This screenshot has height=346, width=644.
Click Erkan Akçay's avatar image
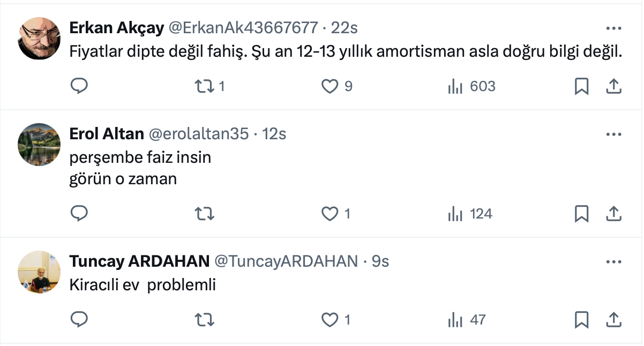39,38
